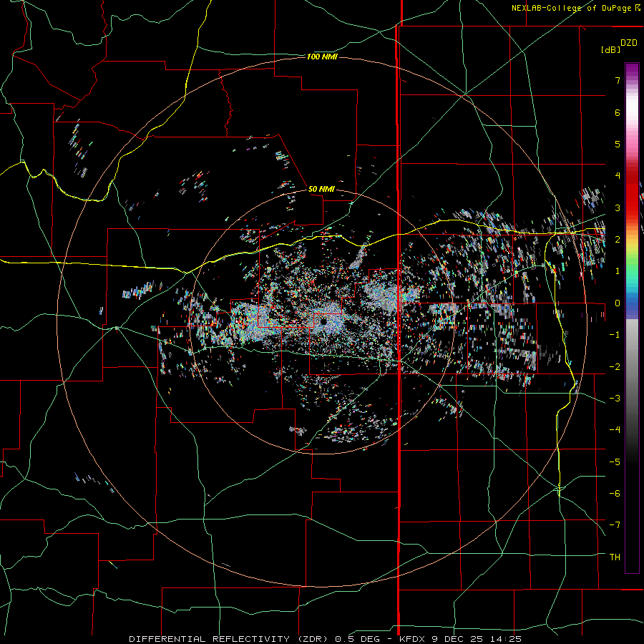Click the -7 value on the color scale
Image resolution: width=644 pixels, height=644 pixels.
tap(615, 525)
